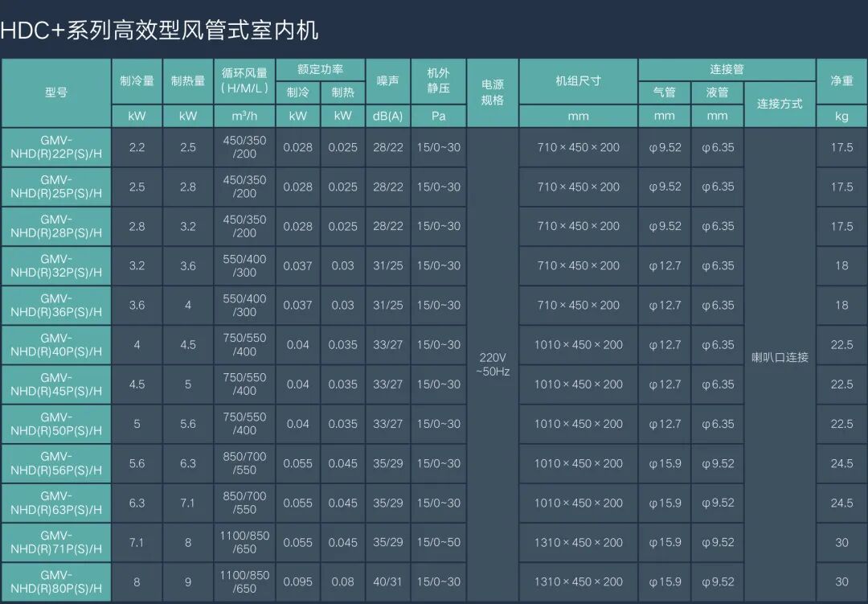Click the 制热量 header cell
This screenshot has height=604, width=868.
click(187, 80)
